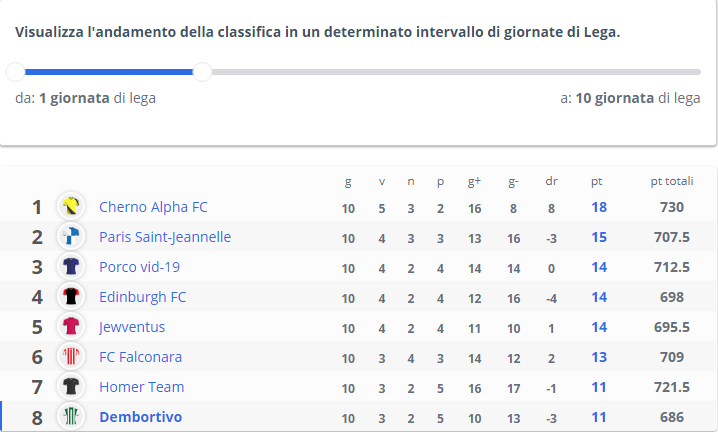The width and height of the screenshot is (718, 432).
Task: Click Cherno Alpha FC yellow jersey icon
Action: tap(71, 206)
